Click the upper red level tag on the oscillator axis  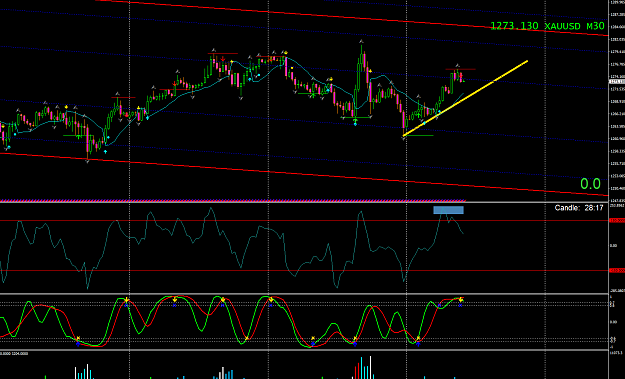[617, 220]
